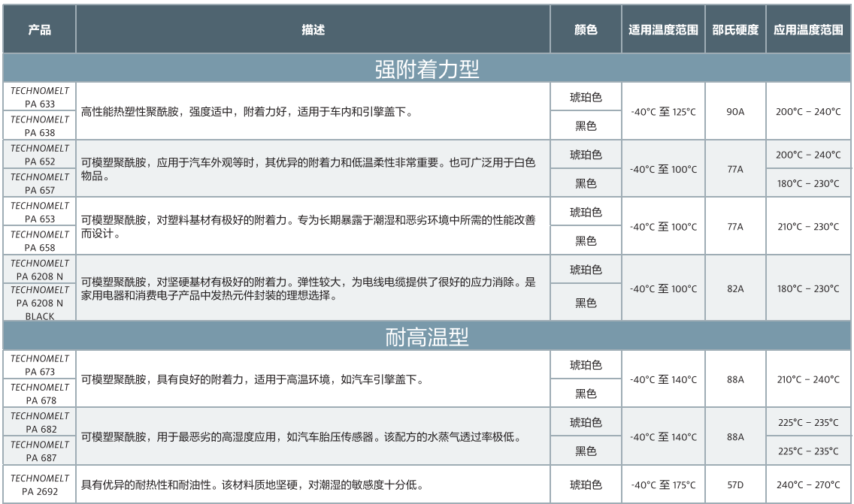
Task: Click 琥珀色 color cell for PA 652
Action: click(586, 155)
